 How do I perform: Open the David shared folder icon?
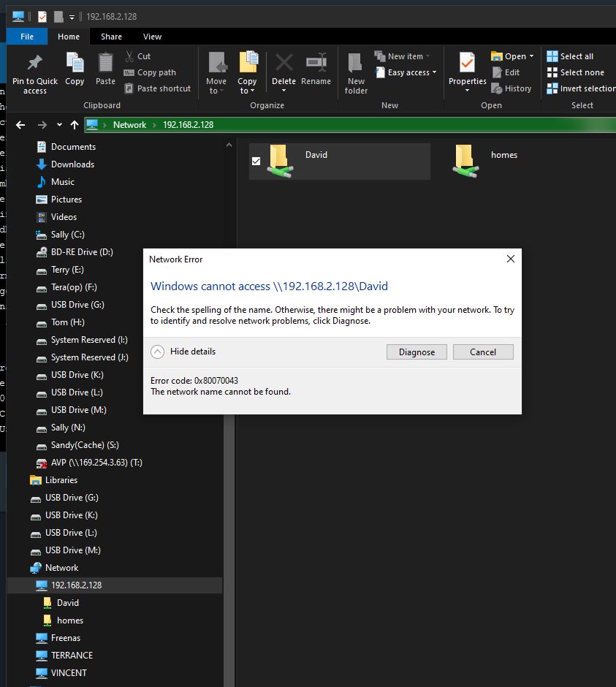pos(280,162)
